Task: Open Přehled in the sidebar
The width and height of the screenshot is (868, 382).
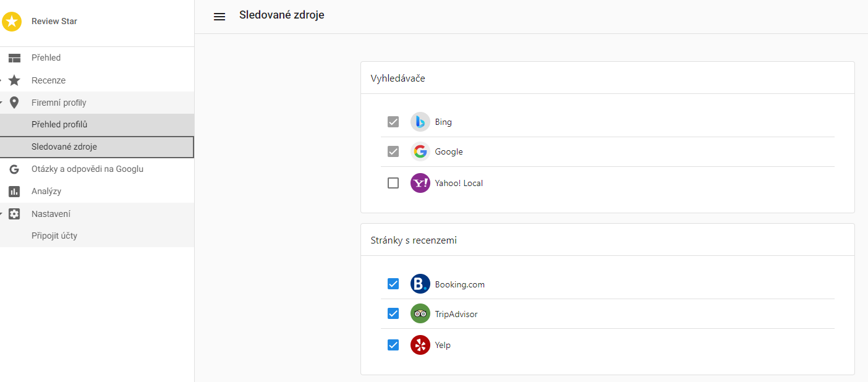Action: tap(97, 58)
